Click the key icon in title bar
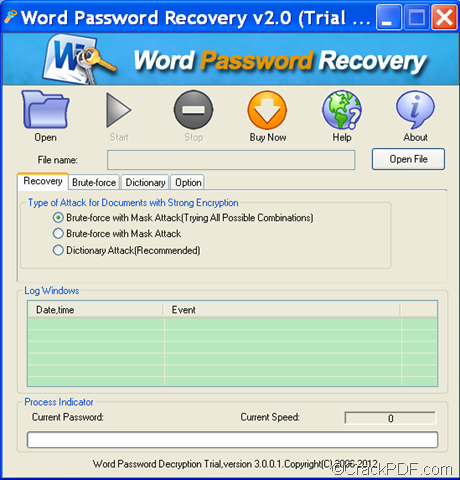The height and width of the screenshot is (480, 460). [x=10, y=17]
